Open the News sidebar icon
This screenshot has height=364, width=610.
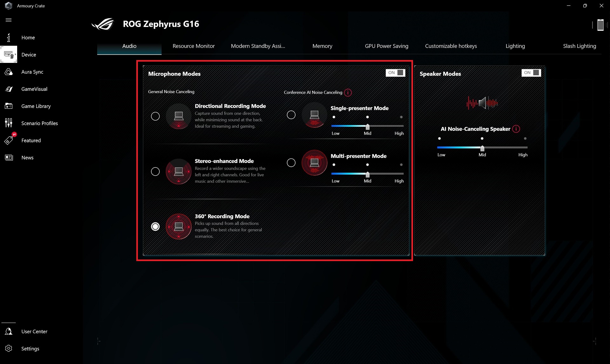[9, 158]
